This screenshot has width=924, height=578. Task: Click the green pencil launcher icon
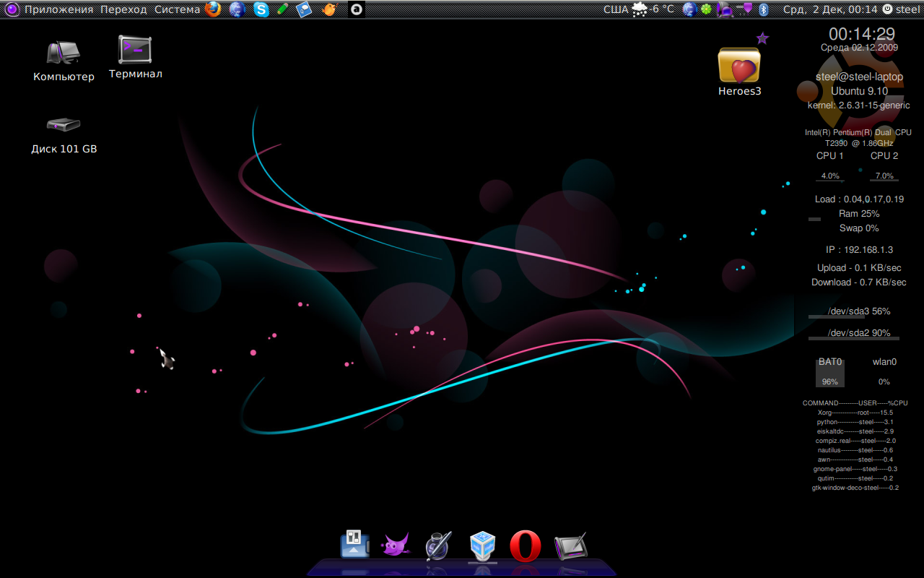tap(283, 9)
